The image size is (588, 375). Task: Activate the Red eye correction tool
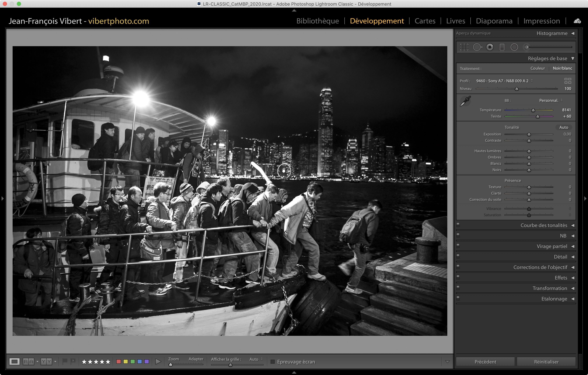click(490, 47)
